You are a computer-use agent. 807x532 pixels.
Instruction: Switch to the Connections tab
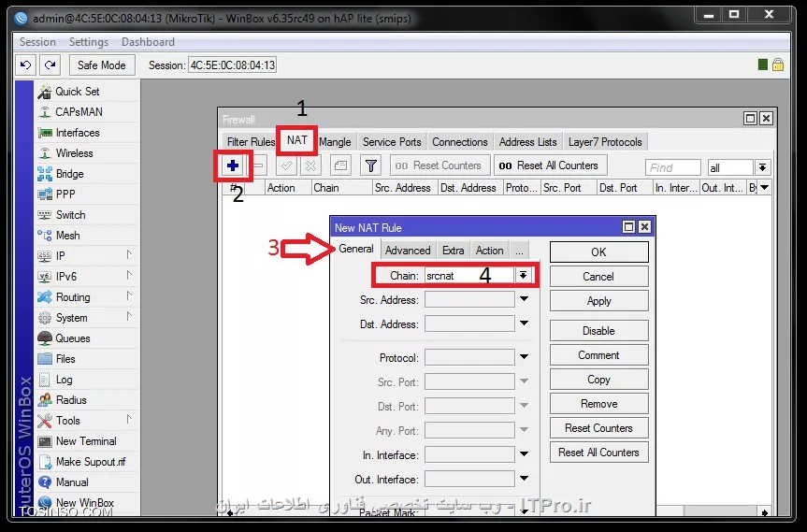459,142
